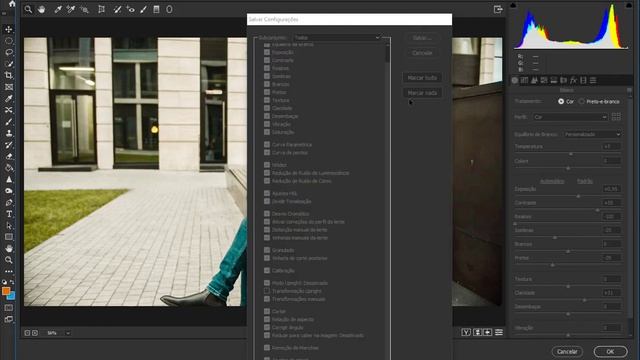
Task: Click the Claridade slider handle
Action: click(584, 300)
